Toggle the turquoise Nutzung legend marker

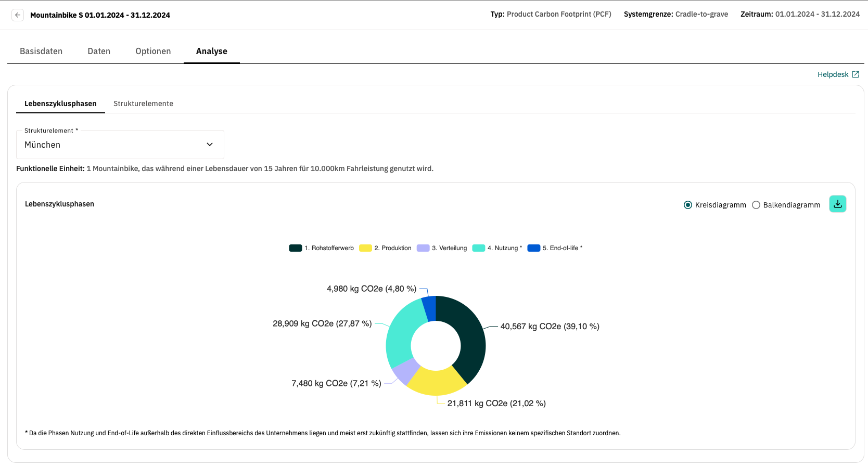(x=479, y=248)
